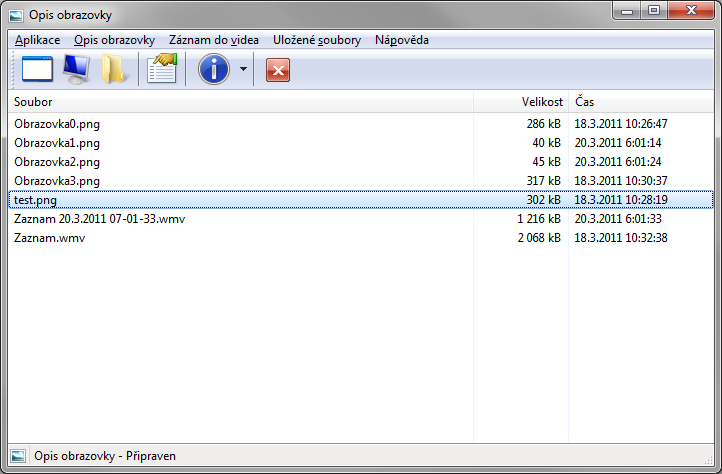
Task: Click the app icon in title bar
Action: [16, 16]
